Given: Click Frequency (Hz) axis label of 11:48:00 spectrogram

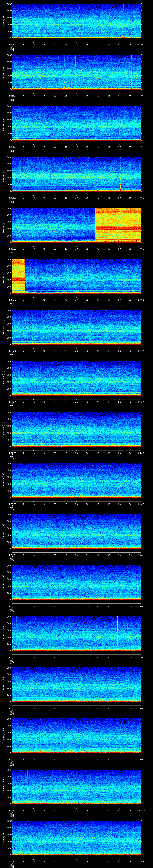Looking at the screenshot, I should (x=3, y=225).
